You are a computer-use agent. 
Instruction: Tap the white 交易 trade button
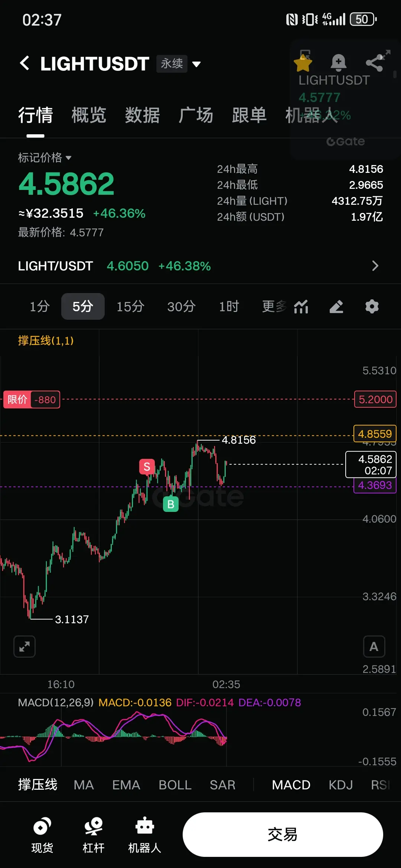tap(283, 835)
